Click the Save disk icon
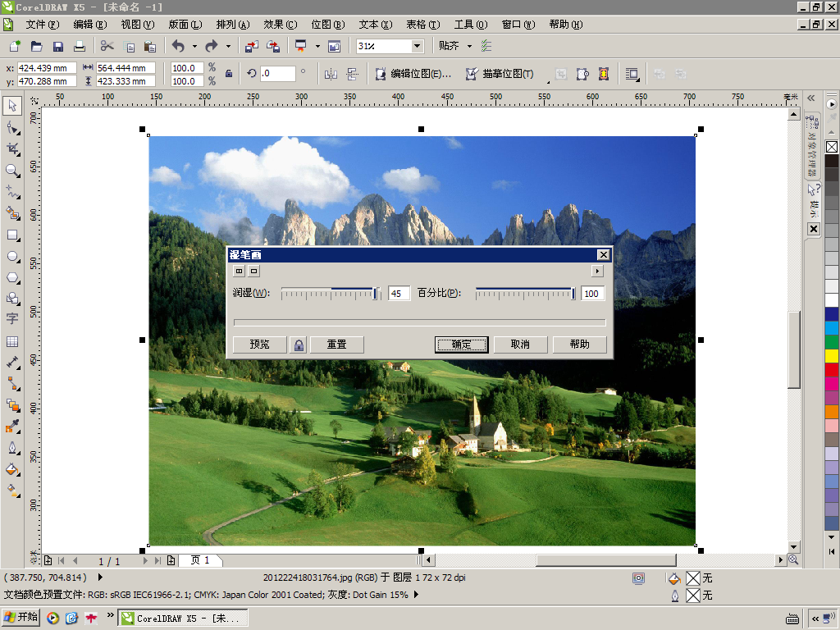Viewport: 840px width, 630px height. tap(58, 46)
